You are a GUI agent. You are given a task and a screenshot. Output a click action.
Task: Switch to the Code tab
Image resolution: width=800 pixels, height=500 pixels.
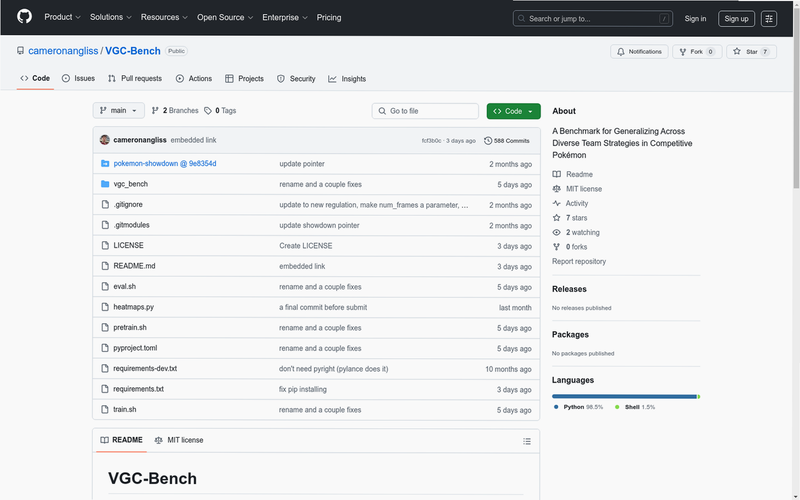pos(35,79)
